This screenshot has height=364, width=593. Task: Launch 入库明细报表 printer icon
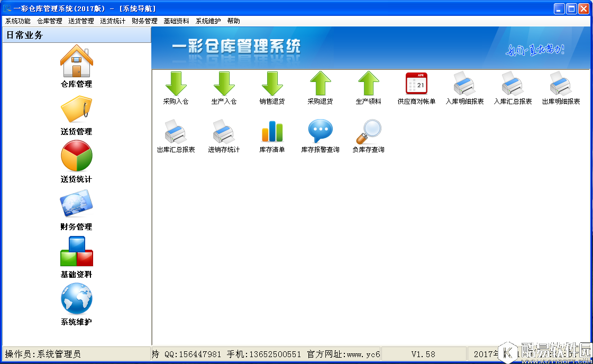click(x=464, y=84)
